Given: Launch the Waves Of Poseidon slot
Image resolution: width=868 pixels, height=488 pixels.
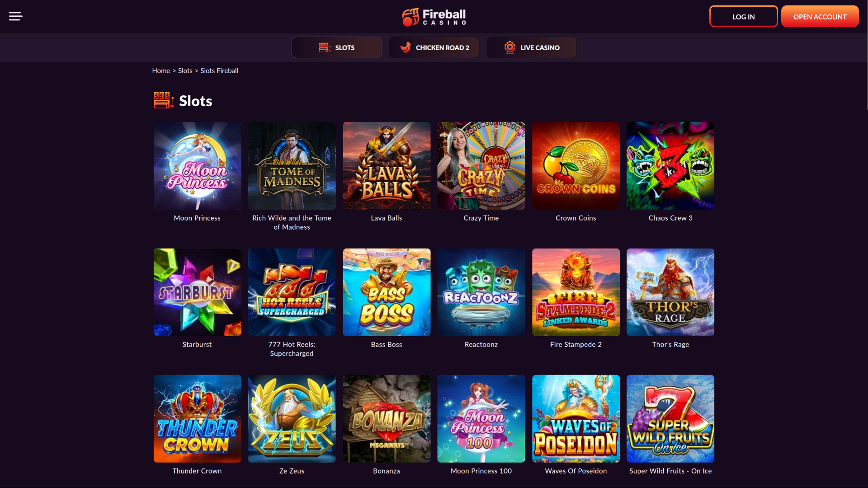Looking at the screenshot, I should point(576,418).
